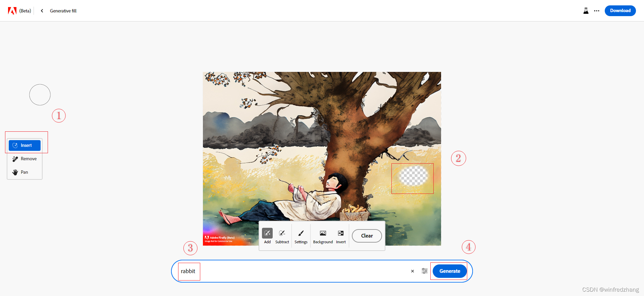This screenshot has height=296, width=644.
Task: Click the Generate button
Action: [450, 271]
